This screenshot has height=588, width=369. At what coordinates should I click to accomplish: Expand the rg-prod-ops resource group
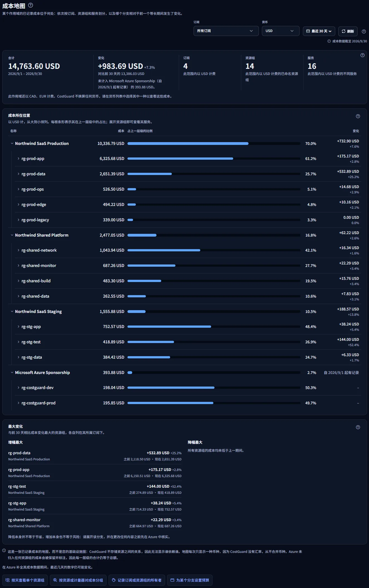click(x=18, y=189)
